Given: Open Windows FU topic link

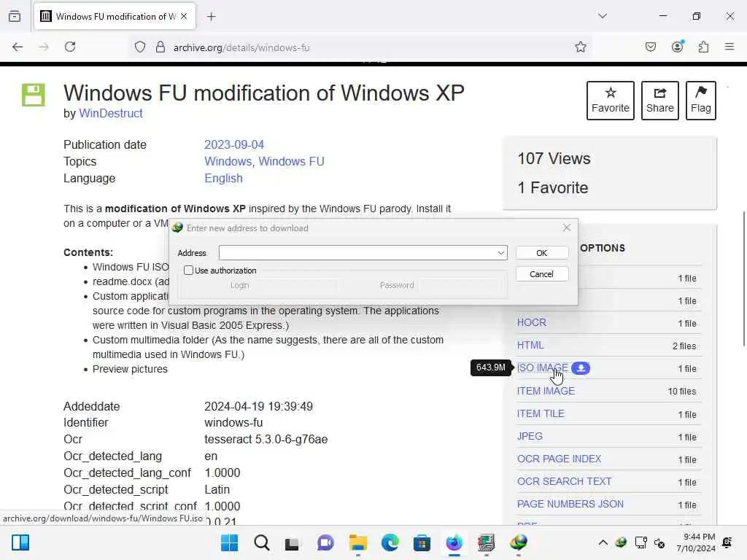Looking at the screenshot, I should coord(291,161).
